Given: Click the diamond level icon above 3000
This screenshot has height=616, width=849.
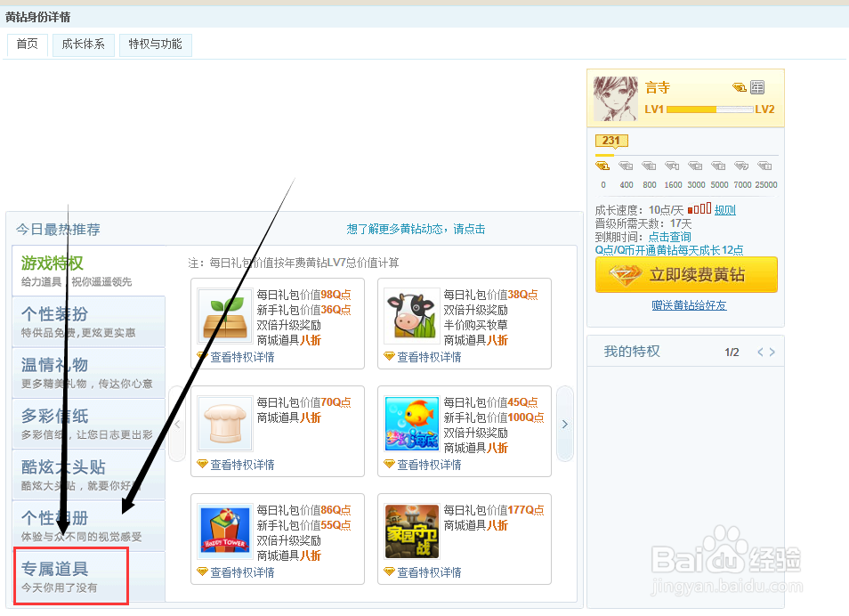Looking at the screenshot, I should pyautogui.click(x=696, y=166).
